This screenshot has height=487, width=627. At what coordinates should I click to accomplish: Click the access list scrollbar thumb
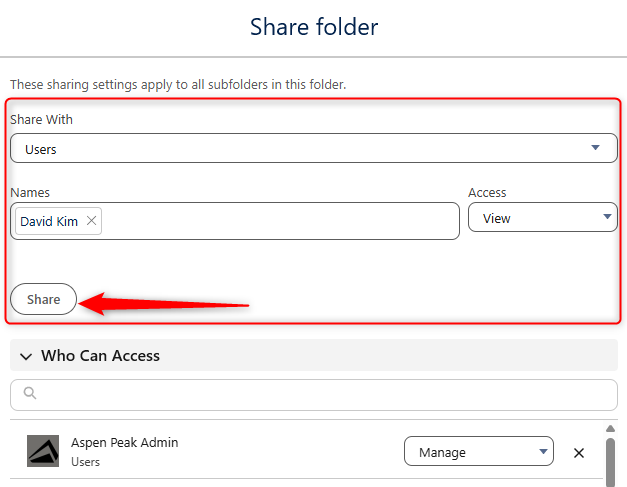[x=610, y=463]
